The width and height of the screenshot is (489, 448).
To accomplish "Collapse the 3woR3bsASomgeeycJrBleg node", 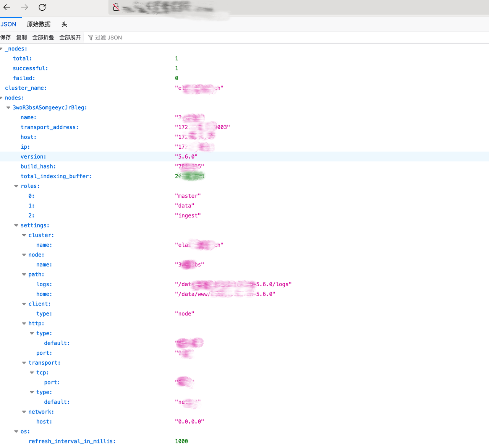I will click(8, 107).
